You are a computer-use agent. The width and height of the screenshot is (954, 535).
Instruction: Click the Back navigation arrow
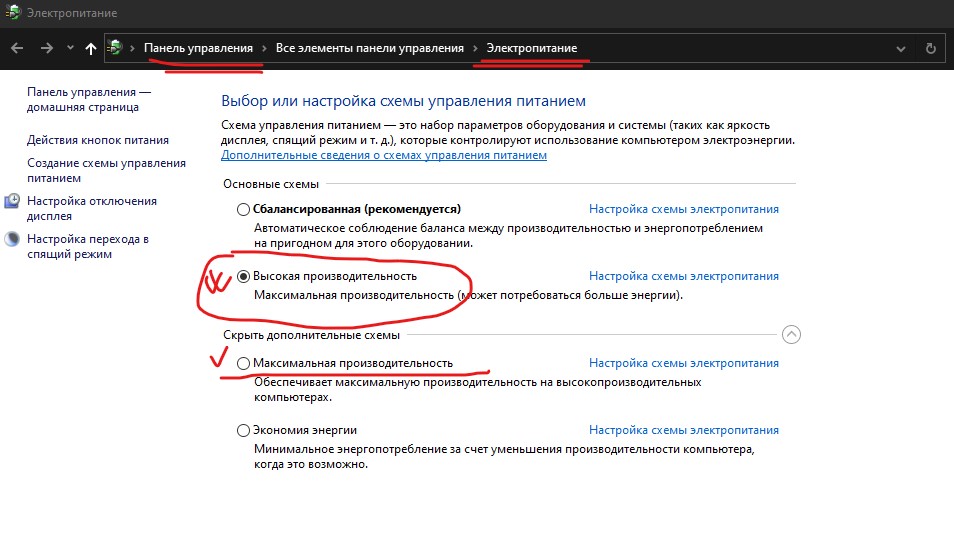pyautogui.click(x=17, y=48)
